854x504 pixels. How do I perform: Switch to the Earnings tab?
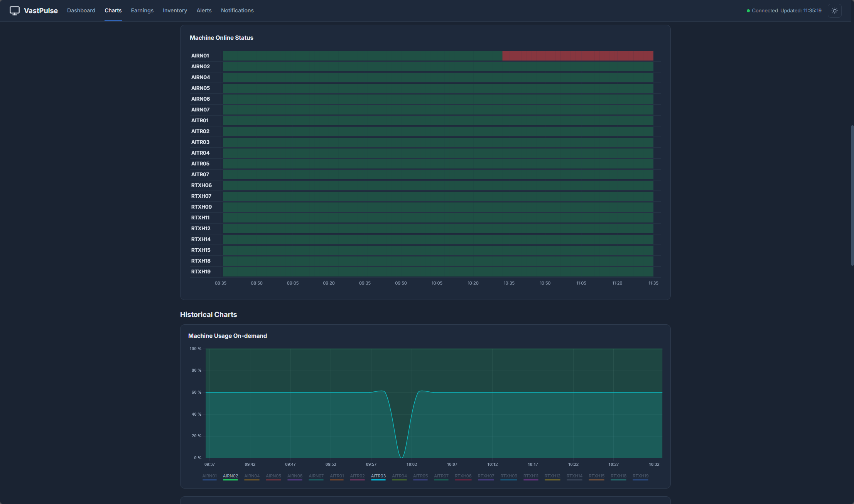click(x=142, y=10)
